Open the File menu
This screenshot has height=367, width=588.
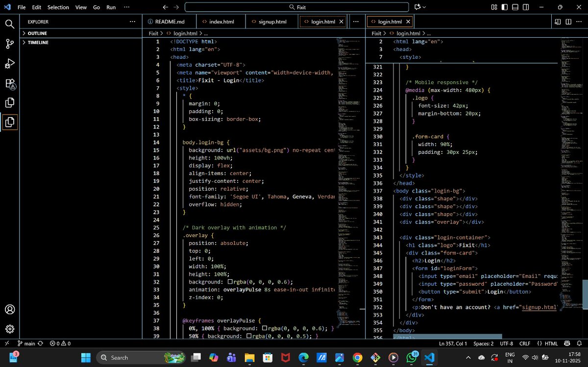(x=22, y=7)
